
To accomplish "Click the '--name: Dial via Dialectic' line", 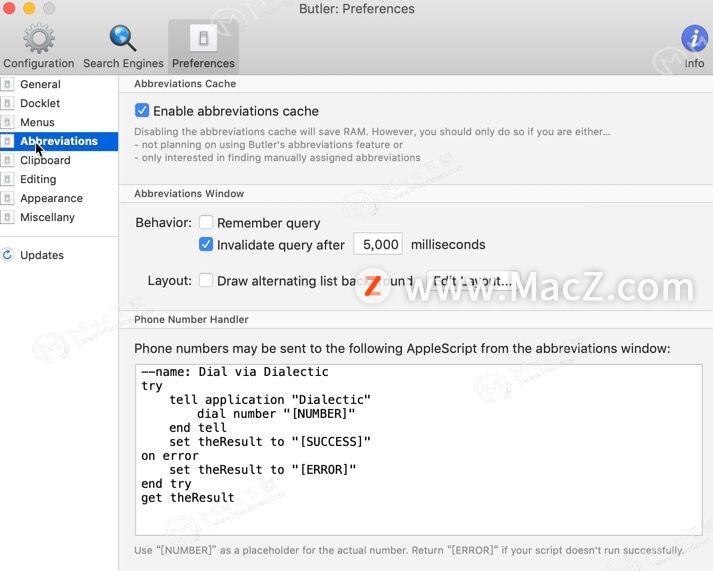I will pyautogui.click(x=235, y=372).
